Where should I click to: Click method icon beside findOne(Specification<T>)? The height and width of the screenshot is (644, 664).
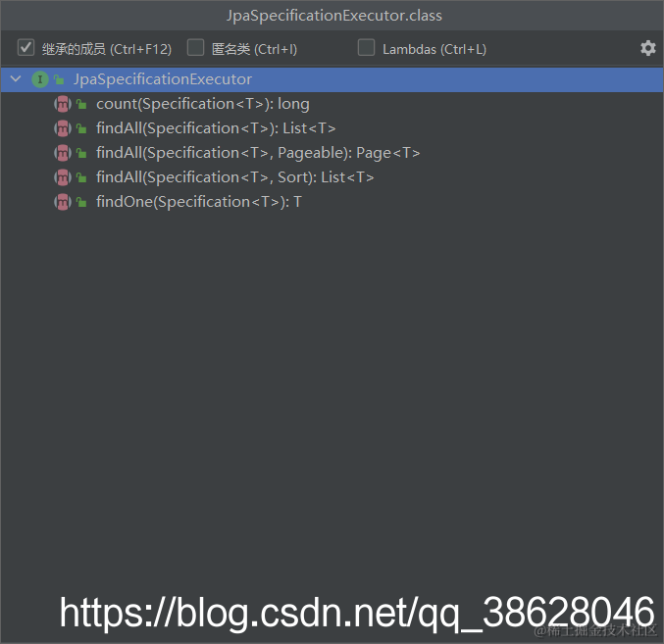tap(62, 202)
